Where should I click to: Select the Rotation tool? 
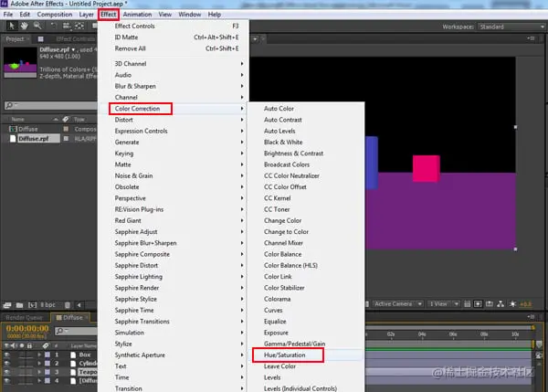tap(53, 26)
